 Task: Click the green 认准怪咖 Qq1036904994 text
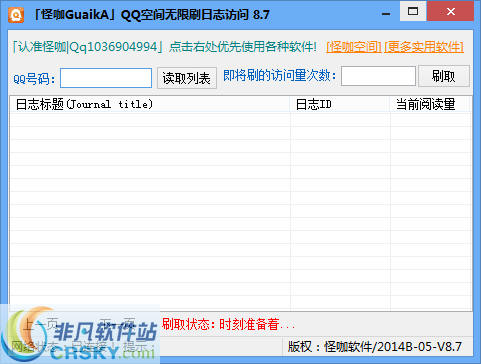pos(88,47)
